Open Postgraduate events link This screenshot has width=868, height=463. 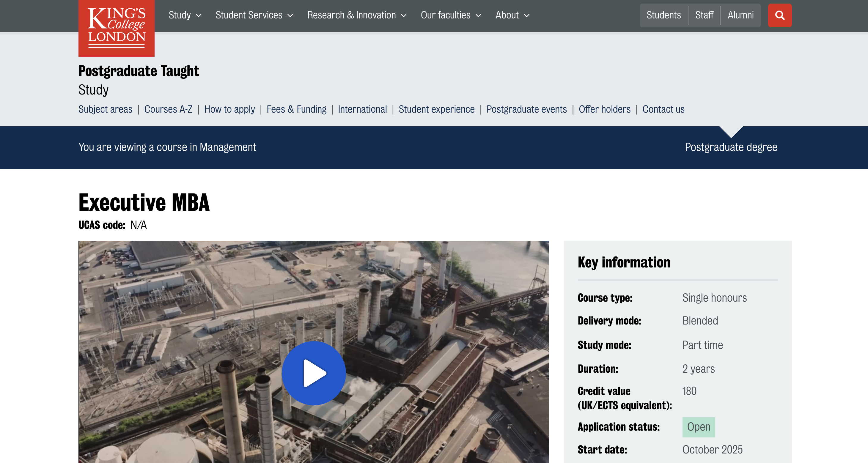click(526, 109)
